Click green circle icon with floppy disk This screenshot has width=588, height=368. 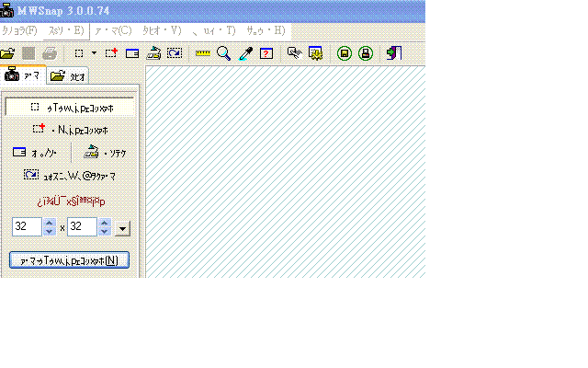coord(345,53)
